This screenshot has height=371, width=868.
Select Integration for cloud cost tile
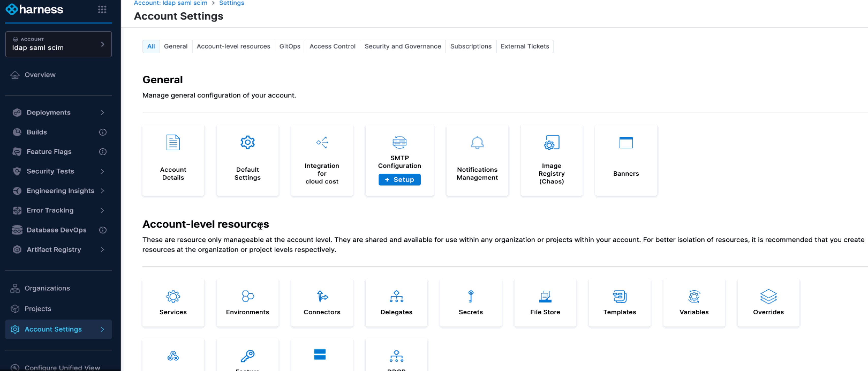click(x=322, y=160)
